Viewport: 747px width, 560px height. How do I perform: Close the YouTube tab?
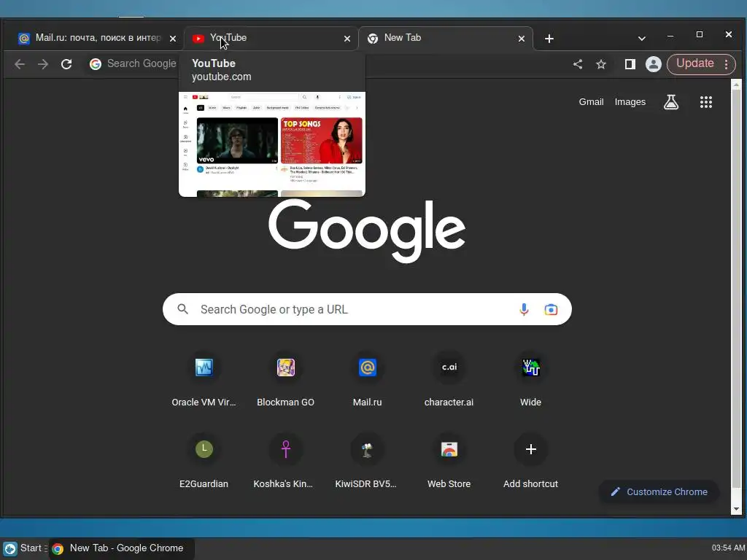347,39
